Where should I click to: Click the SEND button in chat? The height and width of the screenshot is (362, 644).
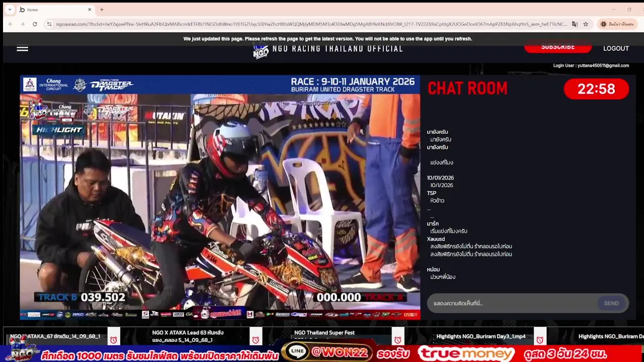point(611,303)
